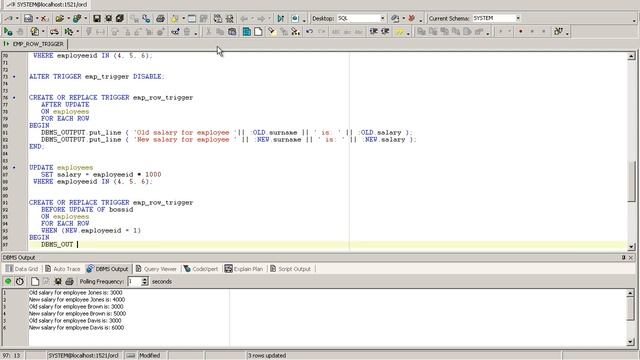This screenshot has width=640, height=360.
Task: Select the DBMS Output tab
Action: tap(108, 269)
